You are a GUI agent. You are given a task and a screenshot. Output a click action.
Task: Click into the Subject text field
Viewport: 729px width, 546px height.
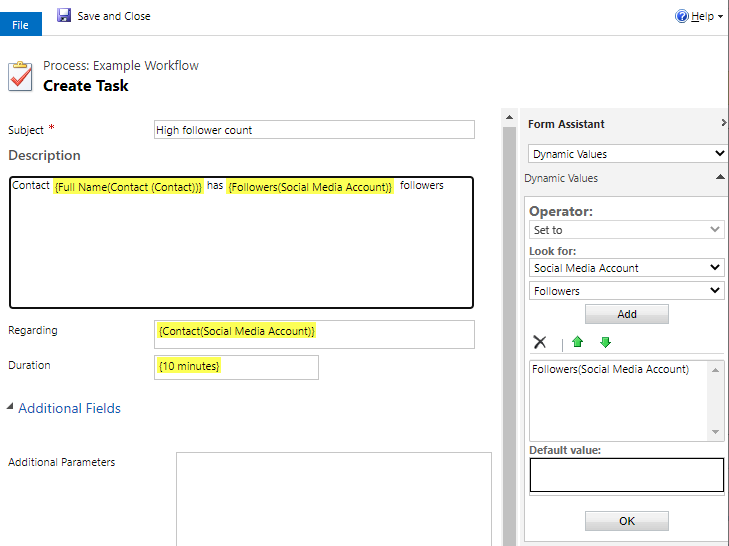(314, 130)
